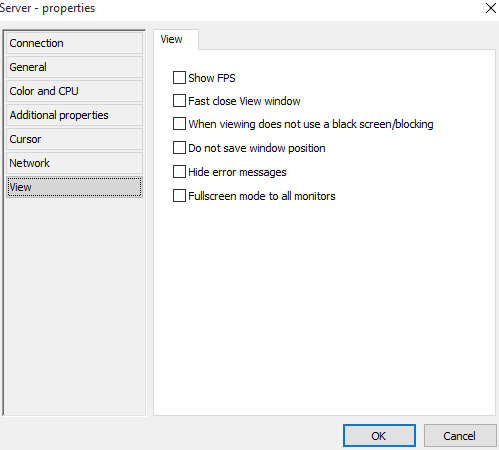499x450 pixels.
Task: Click the View item in the sidebar list
Action: click(x=74, y=187)
